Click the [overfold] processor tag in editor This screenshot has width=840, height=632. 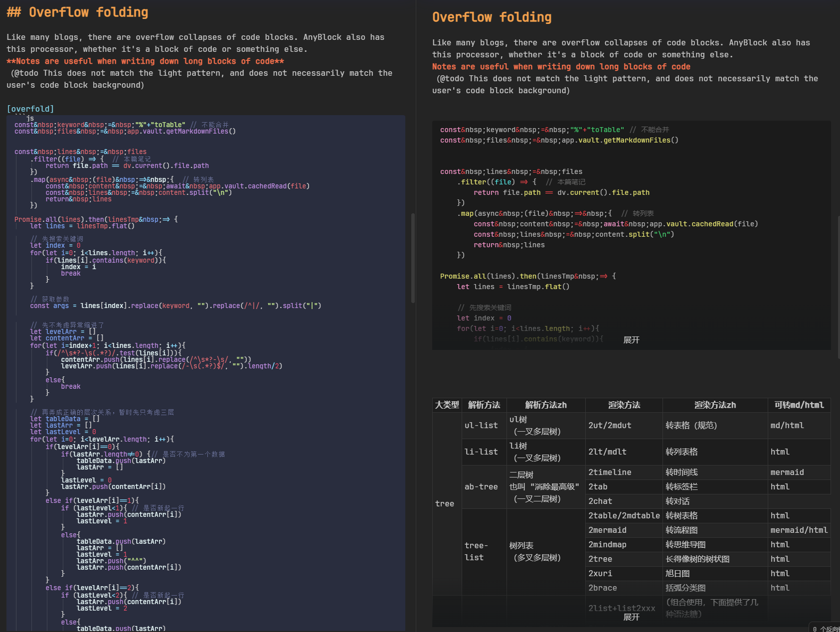point(30,109)
